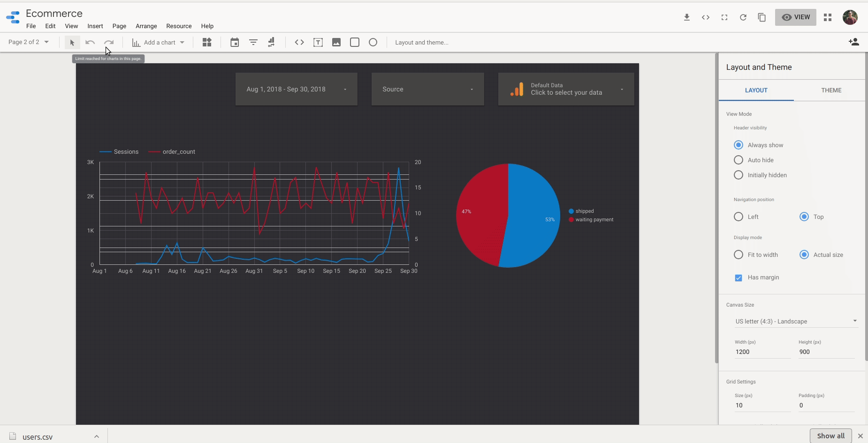The width and height of the screenshot is (868, 443).
Task: Draw a rectangle shape
Action: coord(355,43)
